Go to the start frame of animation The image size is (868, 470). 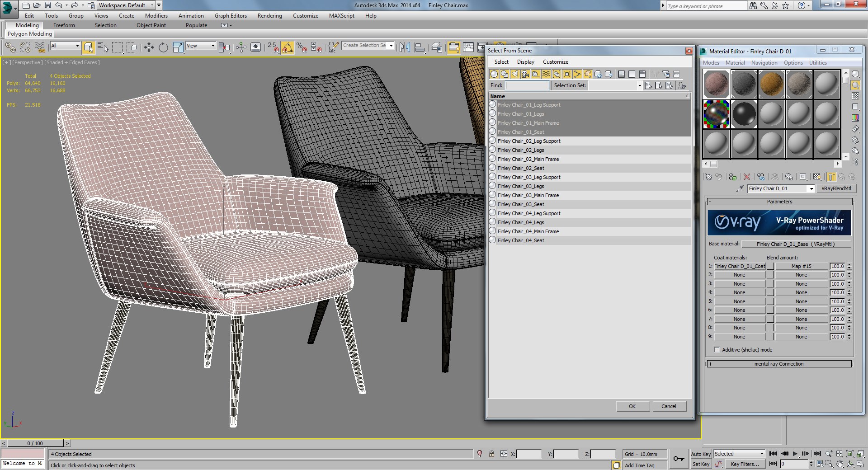773,453
